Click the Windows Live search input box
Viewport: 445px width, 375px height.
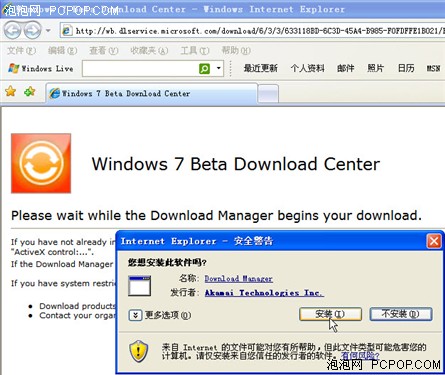[x=140, y=69]
